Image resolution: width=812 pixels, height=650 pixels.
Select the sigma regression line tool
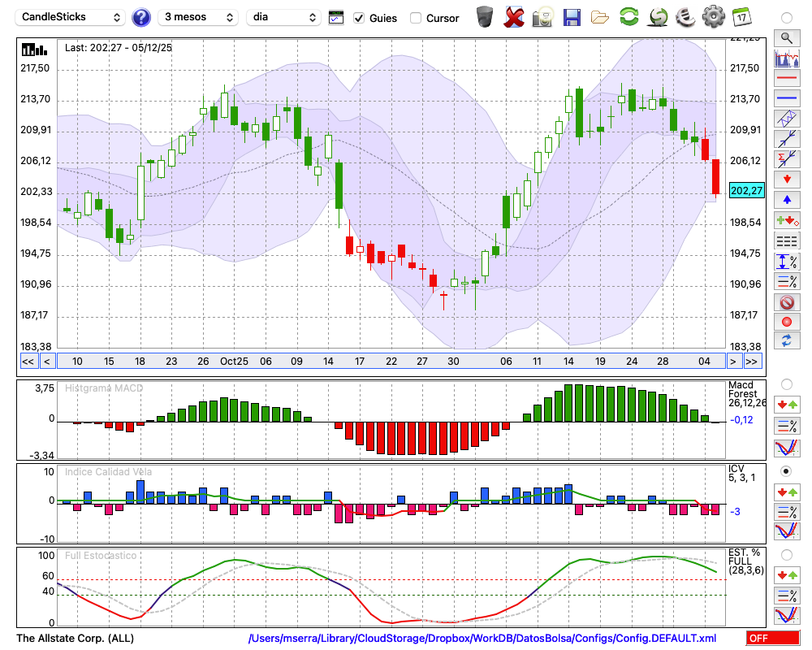(x=787, y=159)
